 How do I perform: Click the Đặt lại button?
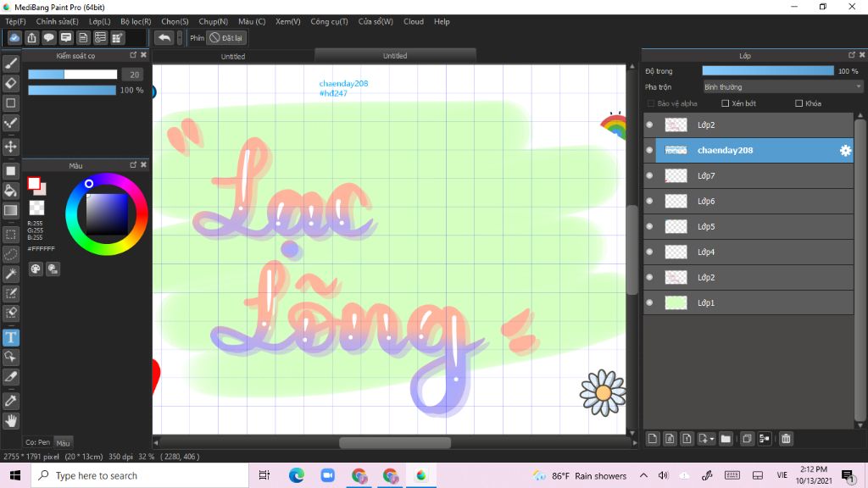coord(225,37)
